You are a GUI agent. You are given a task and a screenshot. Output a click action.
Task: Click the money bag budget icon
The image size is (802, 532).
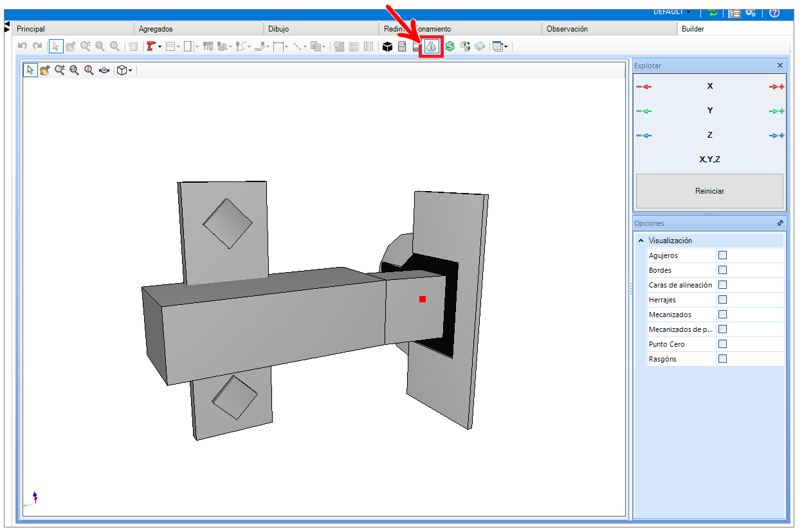click(x=431, y=46)
